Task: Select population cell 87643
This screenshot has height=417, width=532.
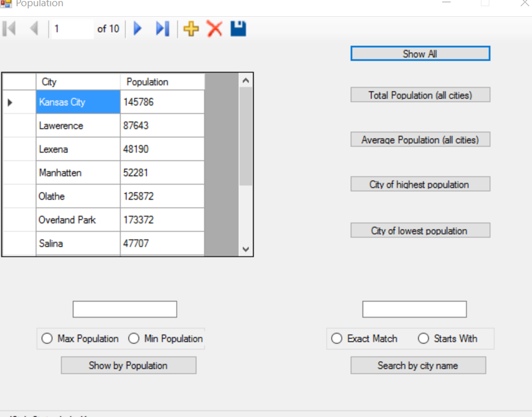Action: tap(162, 126)
